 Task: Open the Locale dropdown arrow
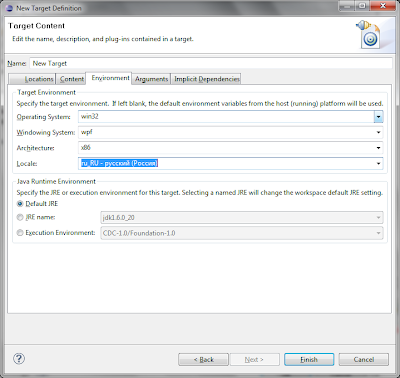(378, 163)
